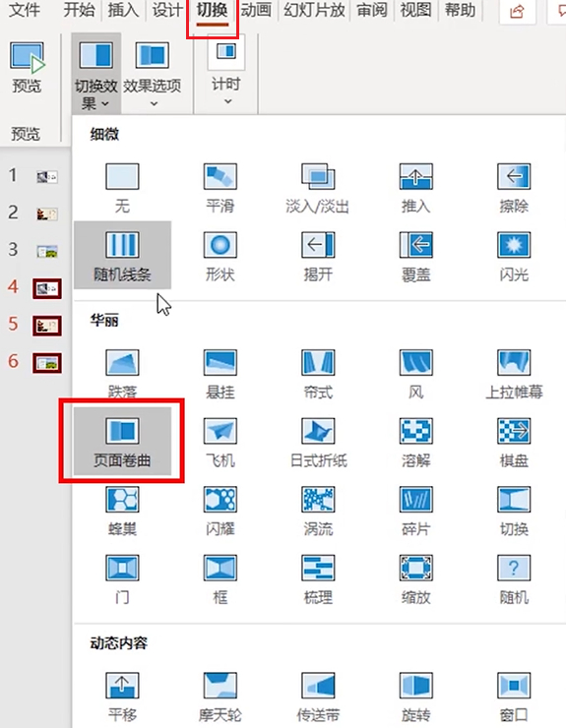This screenshot has height=728, width=566.
Task: Select the 页面卷曲 transition effect
Action: pyautogui.click(x=122, y=441)
